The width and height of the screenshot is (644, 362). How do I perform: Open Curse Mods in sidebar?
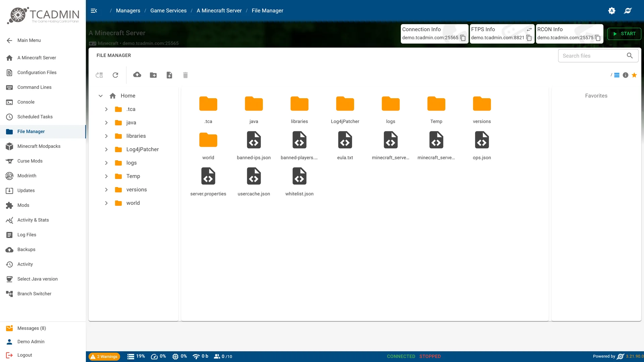coord(43,161)
